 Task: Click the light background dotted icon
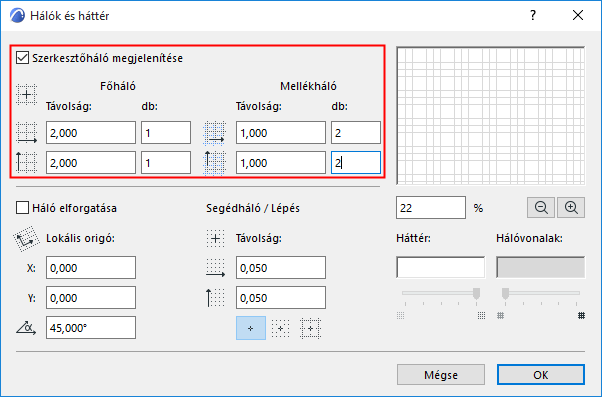pyautogui.click(x=400, y=316)
